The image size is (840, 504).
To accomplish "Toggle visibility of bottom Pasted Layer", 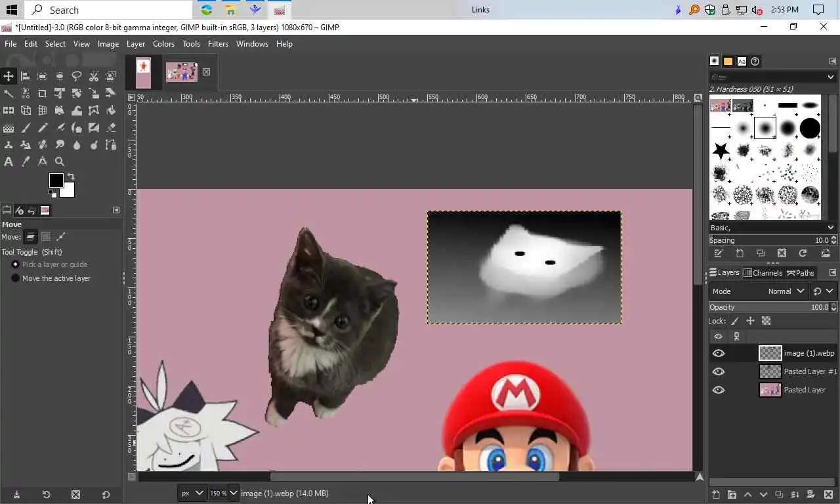I will pyautogui.click(x=719, y=390).
